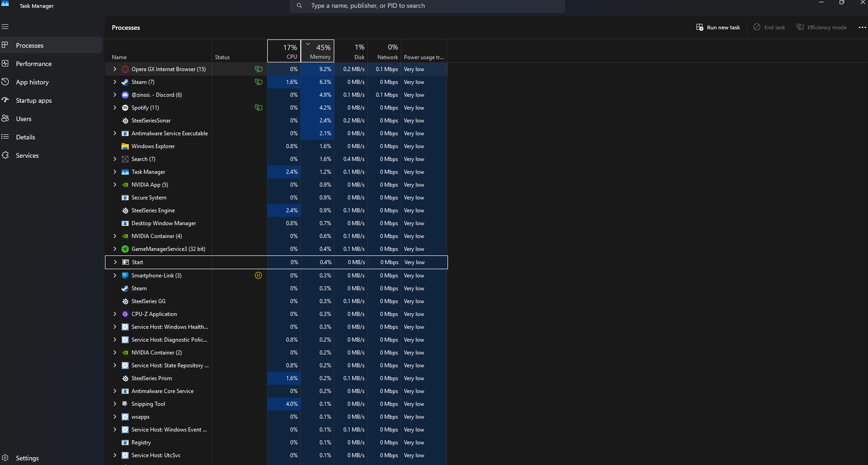Click the Snipping Tool icon
The image size is (868, 465).
click(125, 404)
